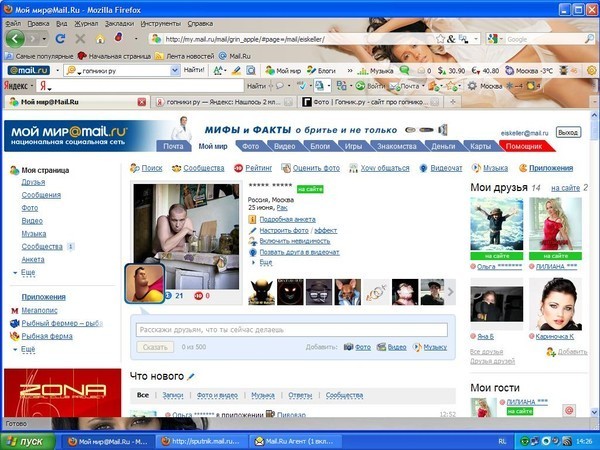
Task: Add video via Видео link
Action: point(391,347)
